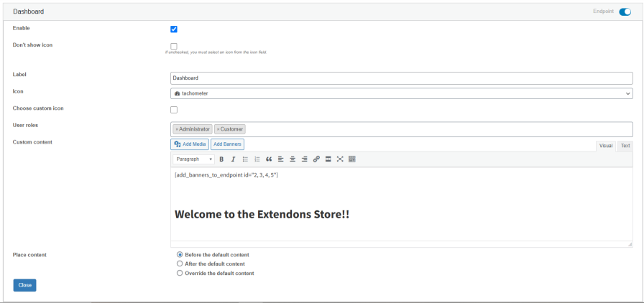Select Before the default content
644x303 pixels.
pyautogui.click(x=180, y=255)
